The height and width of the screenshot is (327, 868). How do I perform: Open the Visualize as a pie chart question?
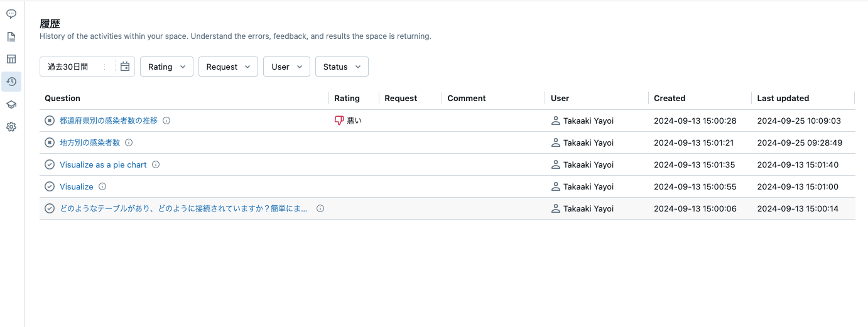(x=103, y=164)
